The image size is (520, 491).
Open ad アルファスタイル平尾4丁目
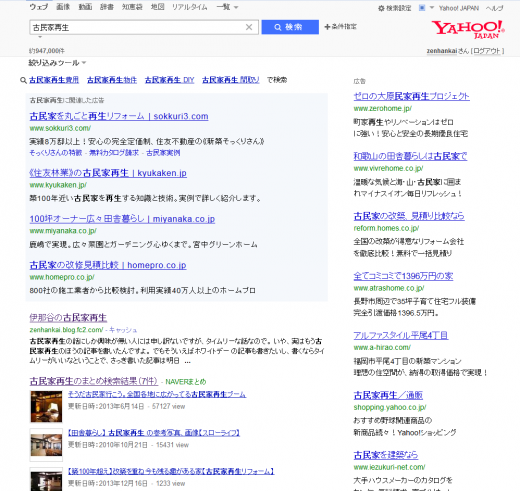tap(401, 335)
